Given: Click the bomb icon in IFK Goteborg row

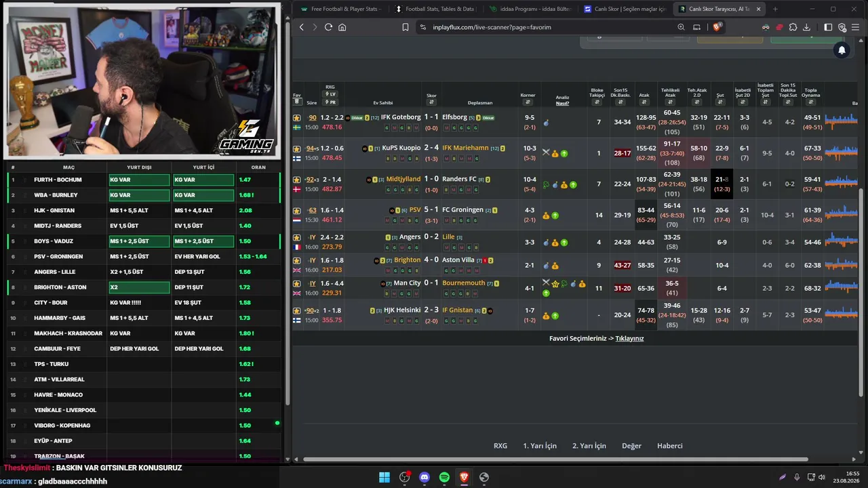Looking at the screenshot, I should click(x=546, y=123).
